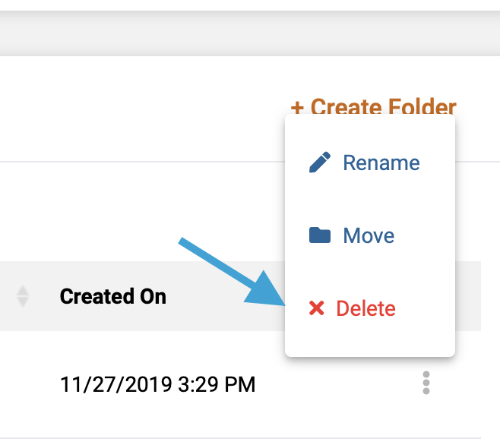Screen dimensions: 500x448
Task: Click the blue arrow annotation pointing to Delete
Action: (232, 271)
